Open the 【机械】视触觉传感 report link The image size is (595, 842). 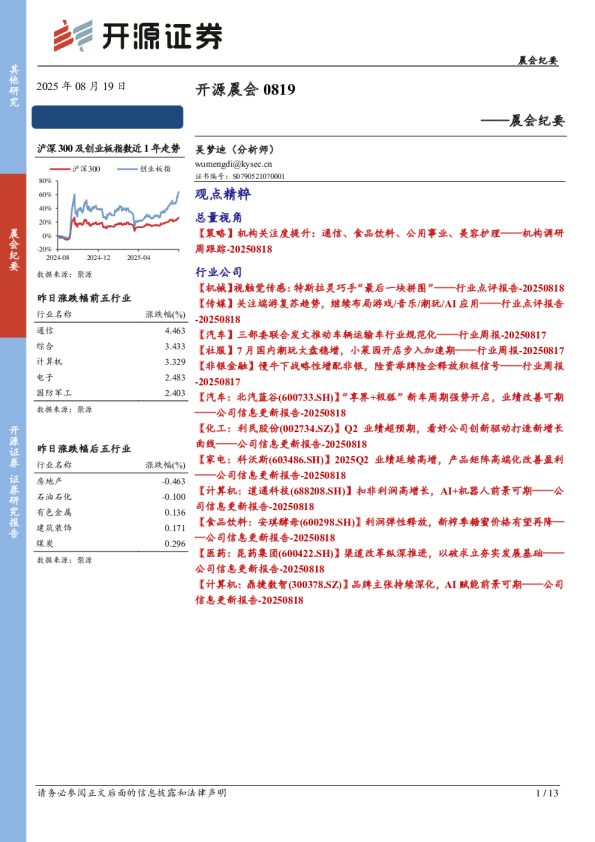tap(380, 288)
